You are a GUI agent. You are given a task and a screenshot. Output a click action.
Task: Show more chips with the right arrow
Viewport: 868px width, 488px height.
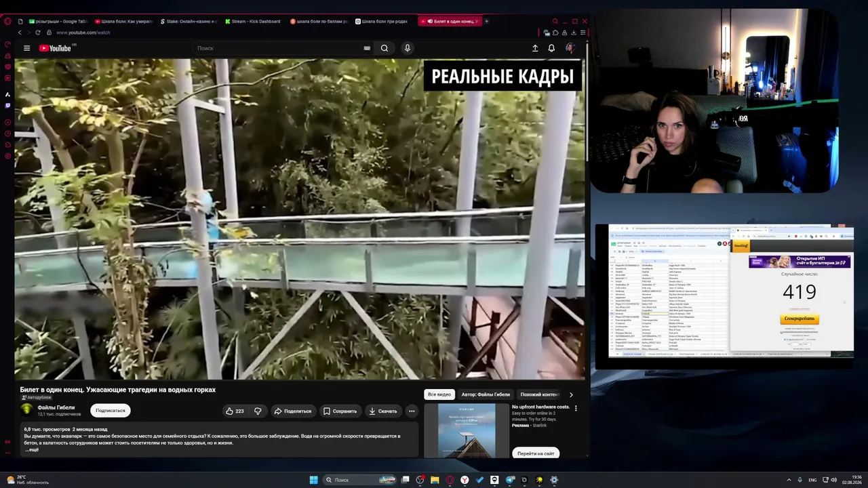point(571,394)
